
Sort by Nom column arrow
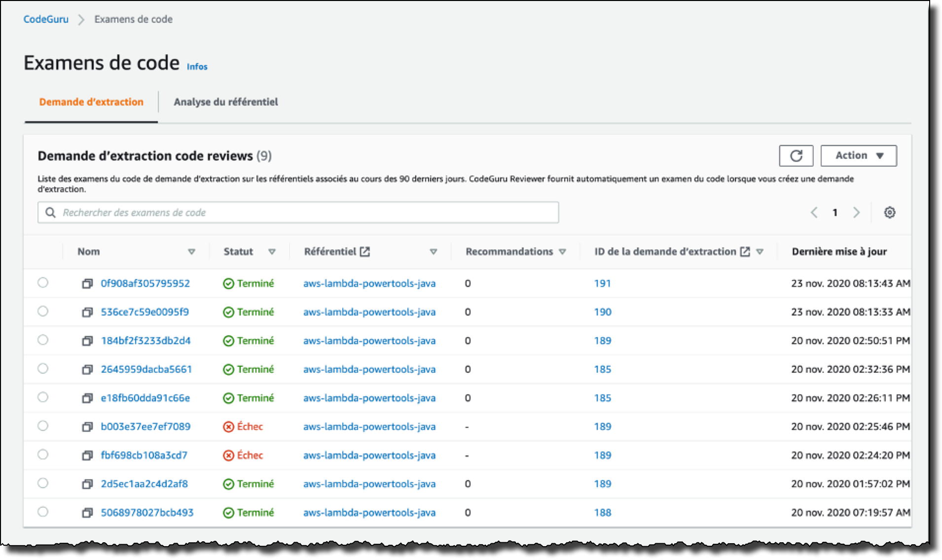click(x=192, y=252)
